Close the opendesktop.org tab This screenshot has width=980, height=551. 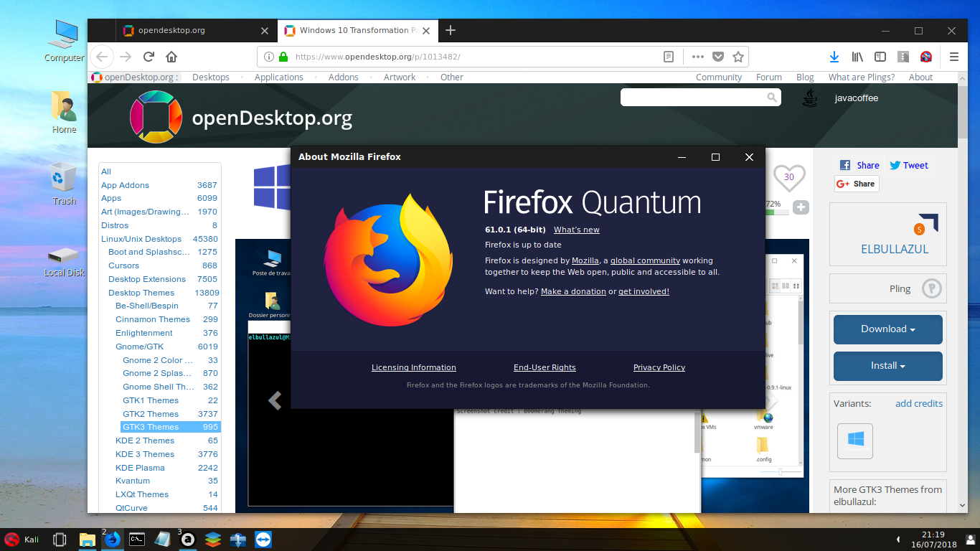point(265,31)
